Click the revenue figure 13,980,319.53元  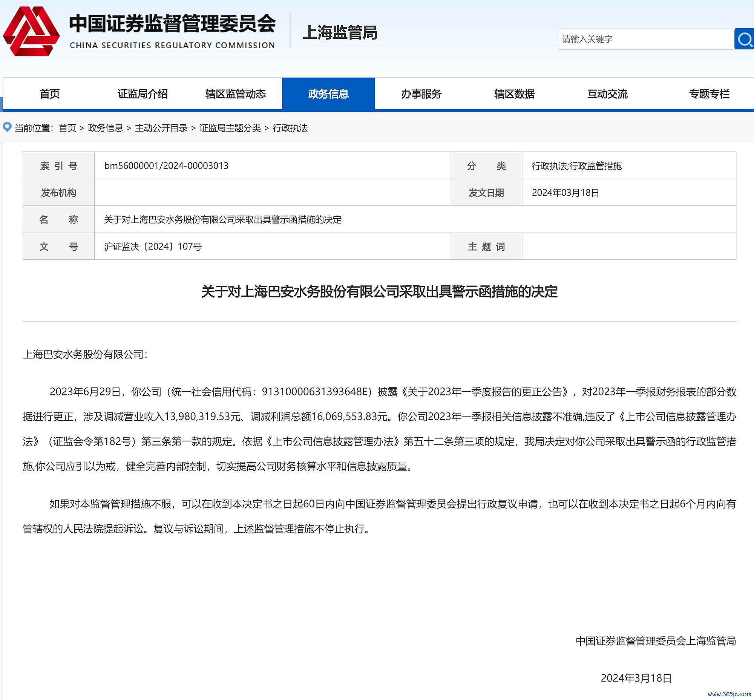point(203,417)
